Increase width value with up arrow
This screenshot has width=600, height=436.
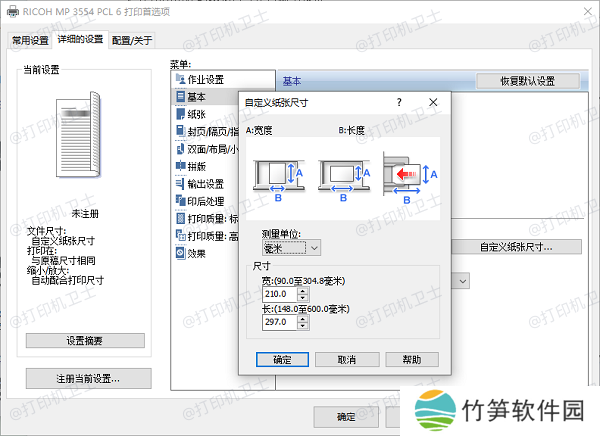tap(302, 291)
